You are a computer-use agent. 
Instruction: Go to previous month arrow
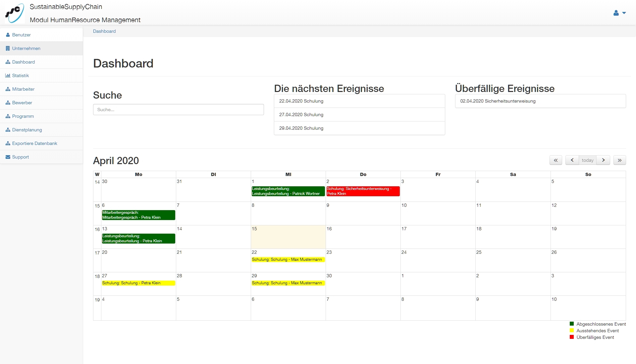[x=572, y=160]
